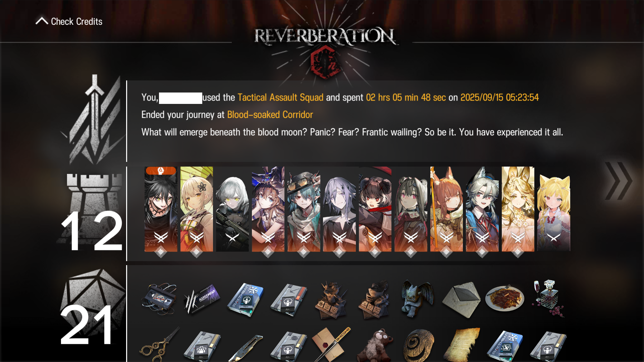This screenshot has width=644, height=362.
Task: Click the teddy bear relic
Action: click(x=375, y=345)
